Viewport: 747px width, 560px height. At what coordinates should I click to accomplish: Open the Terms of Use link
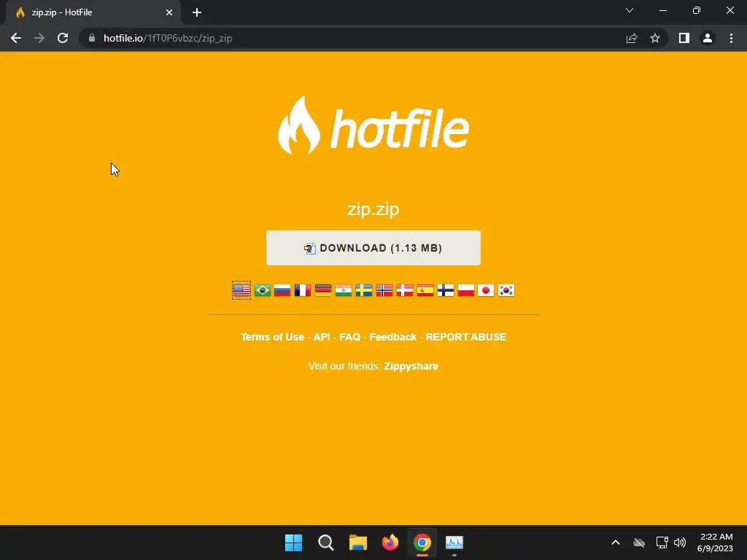pos(273,337)
